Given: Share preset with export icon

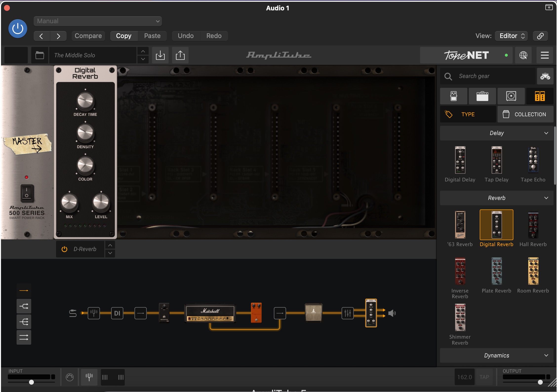Looking at the screenshot, I should tap(180, 55).
